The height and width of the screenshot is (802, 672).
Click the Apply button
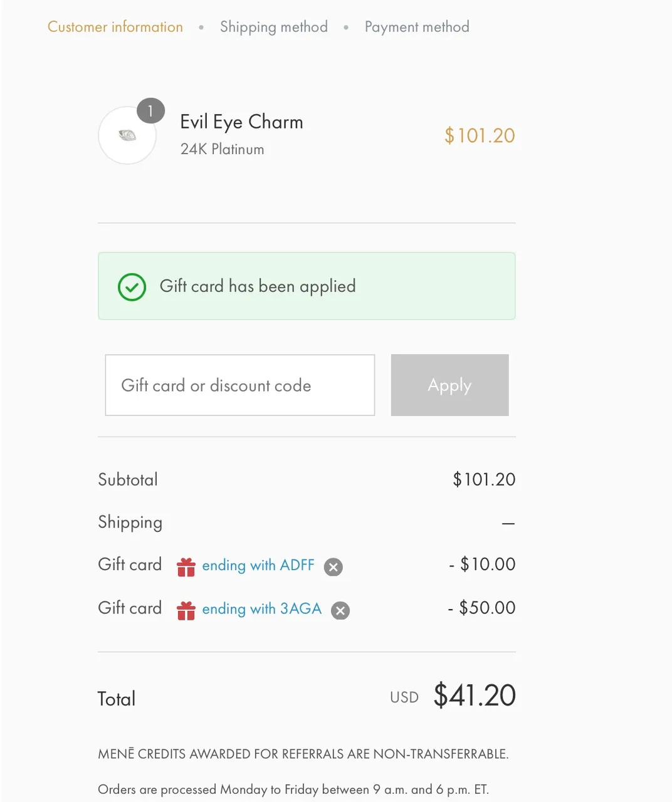click(449, 385)
